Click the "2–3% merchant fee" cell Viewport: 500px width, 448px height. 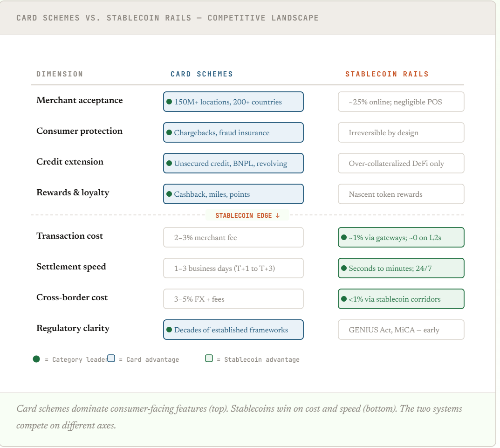[233, 237]
